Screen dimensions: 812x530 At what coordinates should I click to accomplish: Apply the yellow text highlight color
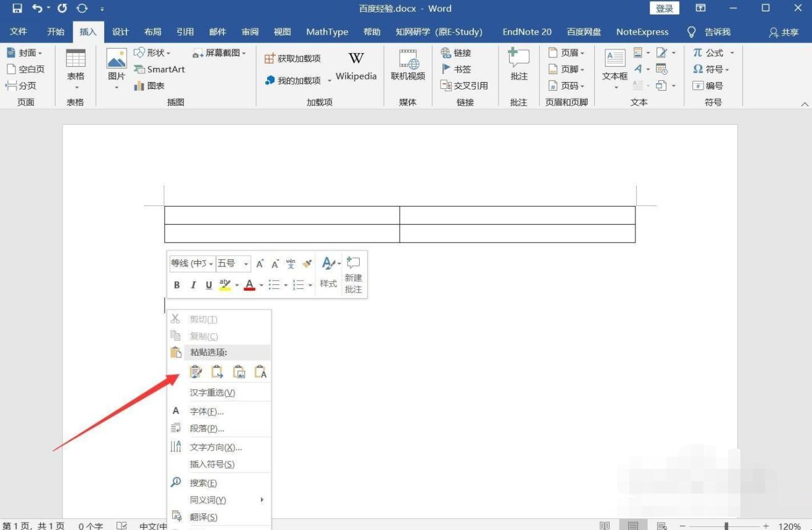coord(225,284)
